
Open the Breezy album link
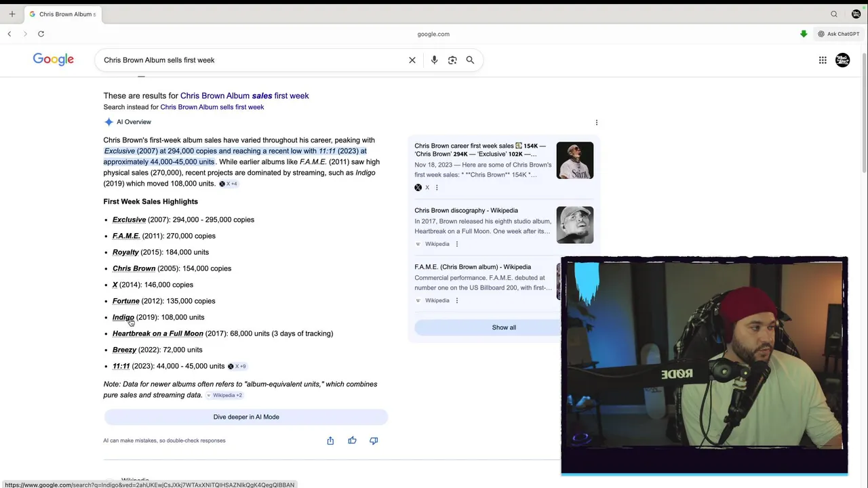click(124, 350)
